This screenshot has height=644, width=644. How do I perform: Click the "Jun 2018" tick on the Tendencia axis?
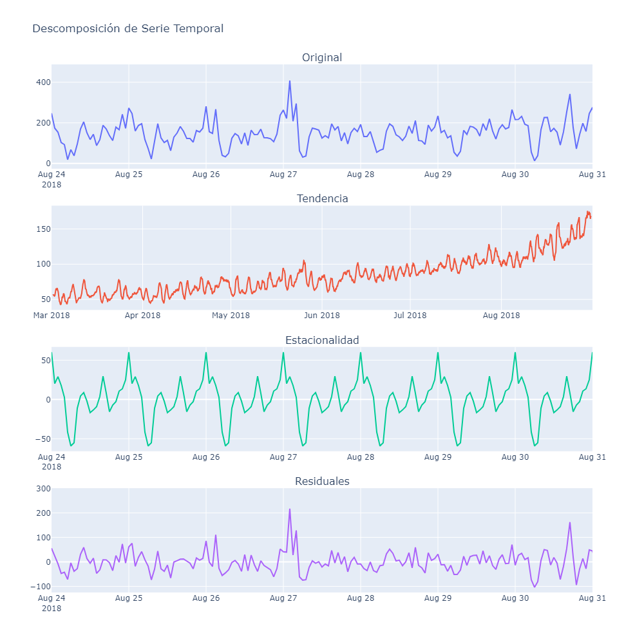[322, 315]
